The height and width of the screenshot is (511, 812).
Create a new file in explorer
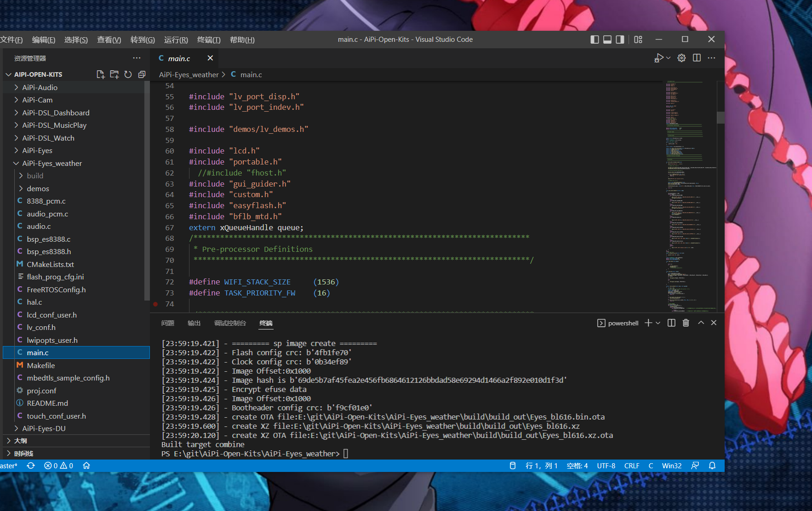[x=100, y=74]
